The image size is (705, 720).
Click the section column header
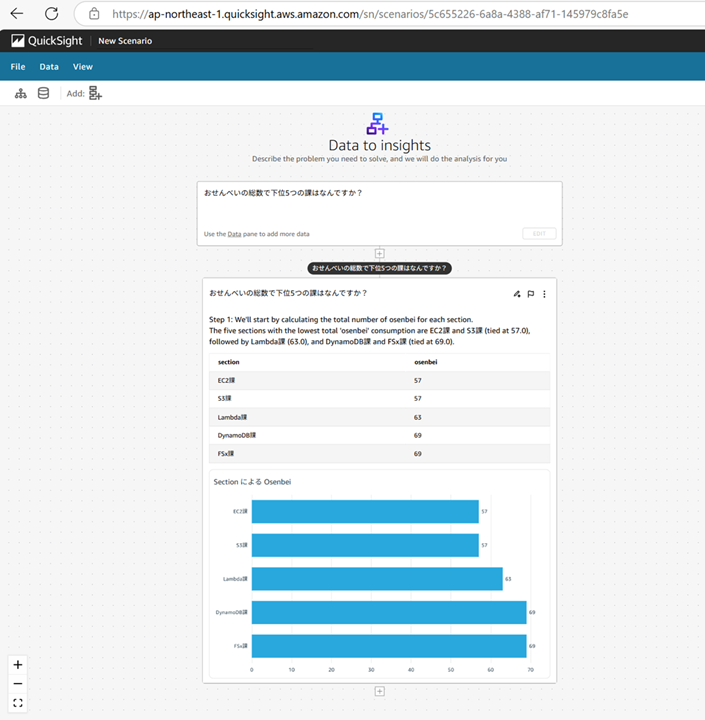point(228,362)
